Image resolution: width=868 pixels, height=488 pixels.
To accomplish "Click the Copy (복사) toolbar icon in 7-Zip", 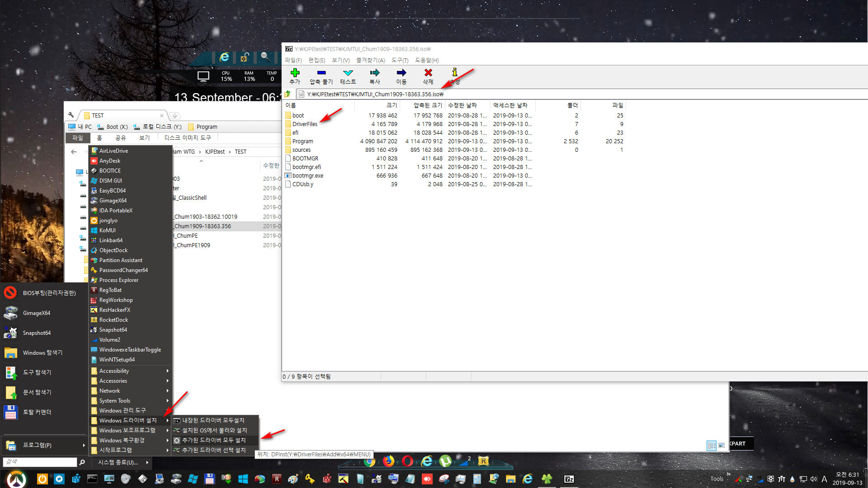I will tap(375, 76).
